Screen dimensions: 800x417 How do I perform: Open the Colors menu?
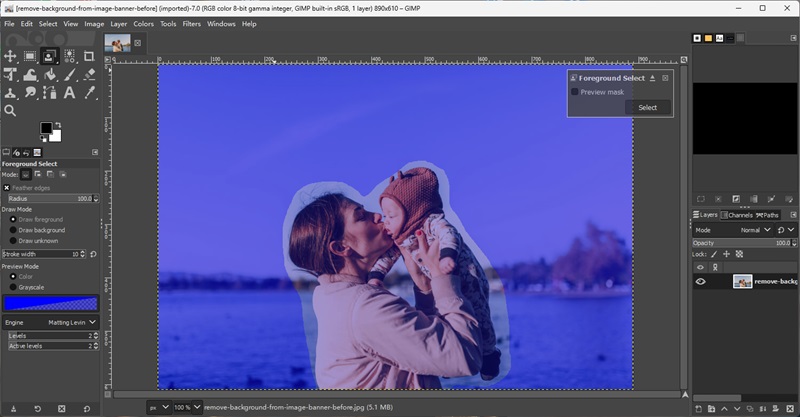pos(143,24)
